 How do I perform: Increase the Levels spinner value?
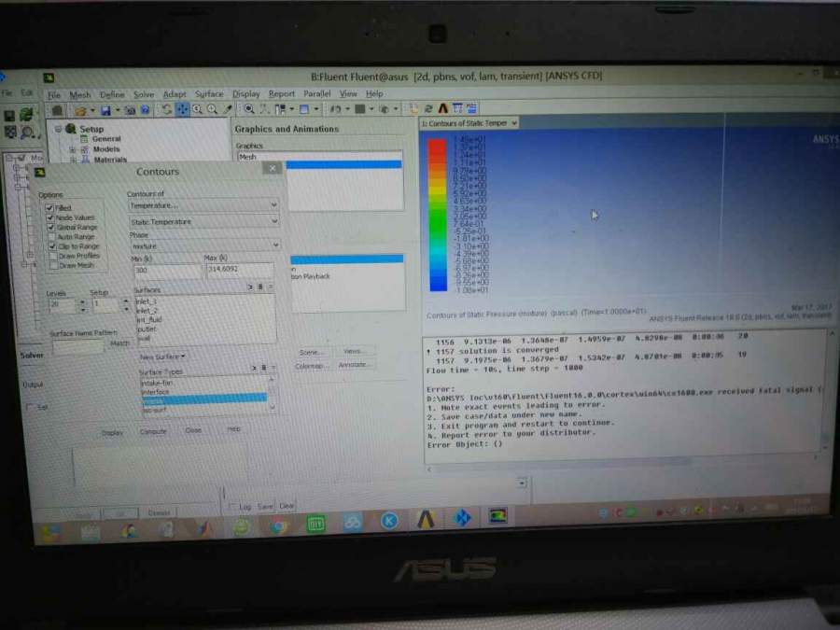[82, 302]
